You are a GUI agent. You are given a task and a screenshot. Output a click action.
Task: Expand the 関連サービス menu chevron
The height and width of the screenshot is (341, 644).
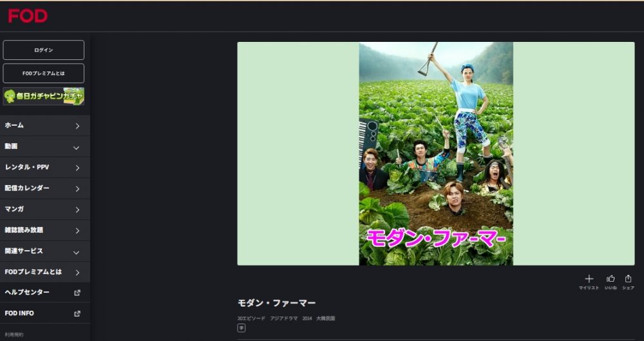(x=76, y=253)
